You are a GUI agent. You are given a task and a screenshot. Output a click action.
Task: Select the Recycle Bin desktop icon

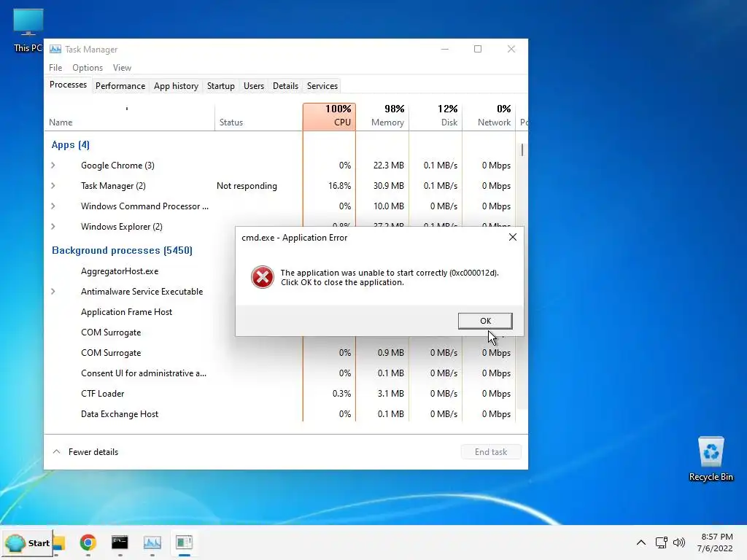point(711,459)
